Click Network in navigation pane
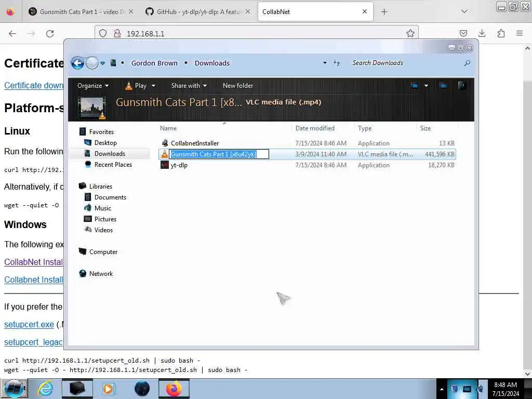The width and height of the screenshot is (532, 399). [101, 273]
